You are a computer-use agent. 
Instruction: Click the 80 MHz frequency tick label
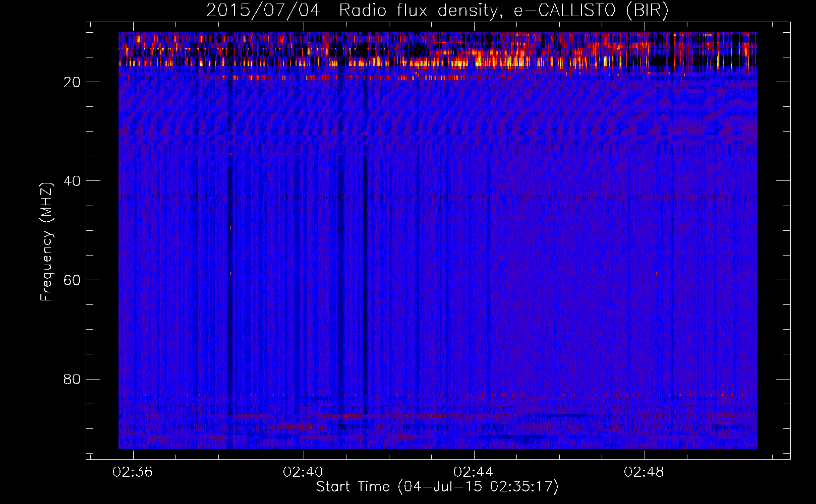(x=72, y=379)
